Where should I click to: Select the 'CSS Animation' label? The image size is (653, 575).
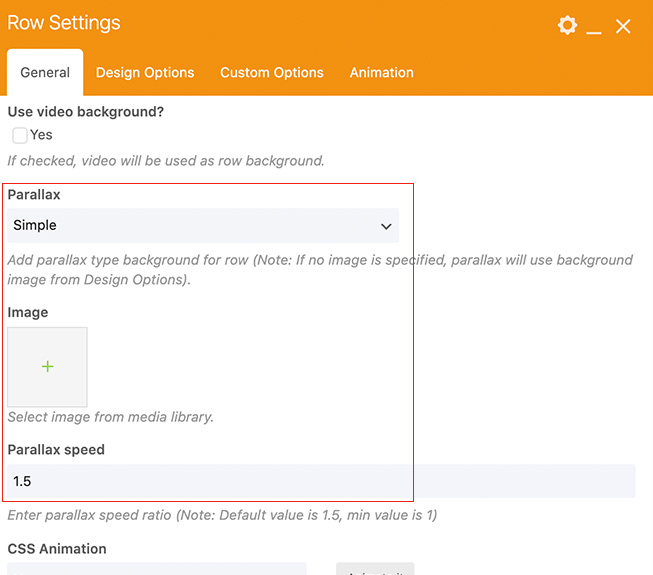(57, 549)
